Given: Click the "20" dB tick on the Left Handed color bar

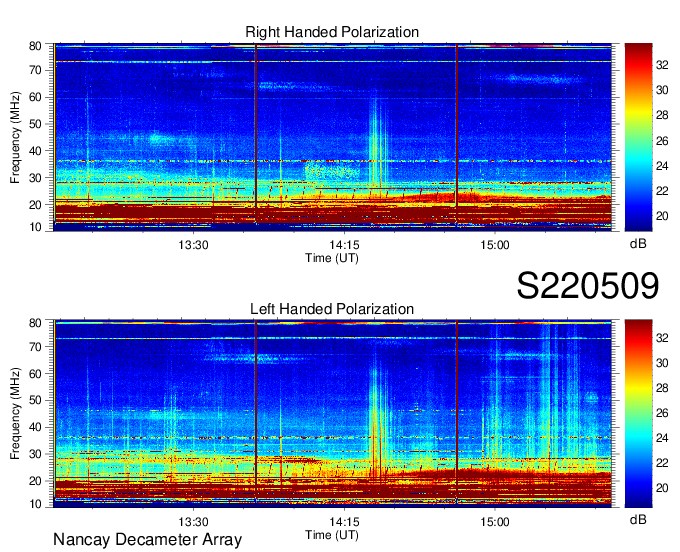Looking at the screenshot, I should point(662,488).
